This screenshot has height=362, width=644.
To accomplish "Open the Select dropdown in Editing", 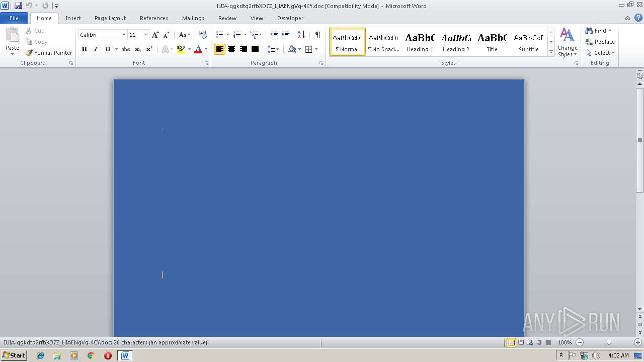I will coord(600,53).
